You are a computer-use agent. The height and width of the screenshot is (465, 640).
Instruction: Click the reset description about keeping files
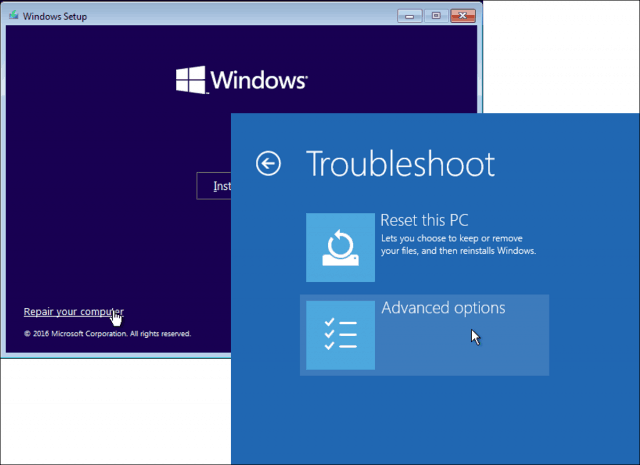click(458, 244)
